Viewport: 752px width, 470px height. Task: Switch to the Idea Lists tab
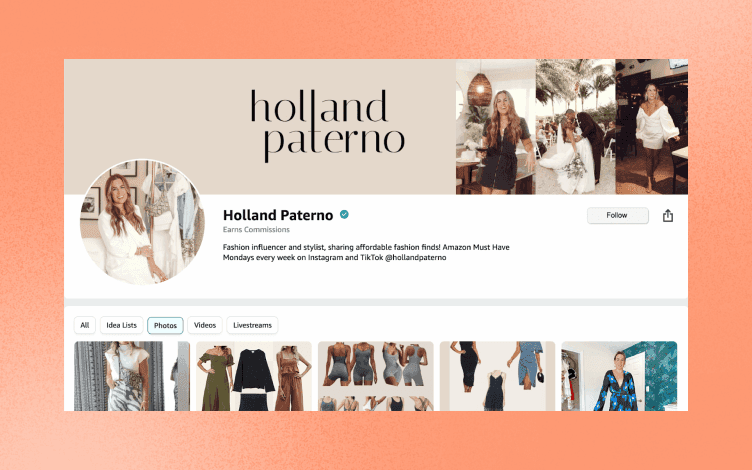click(x=122, y=325)
